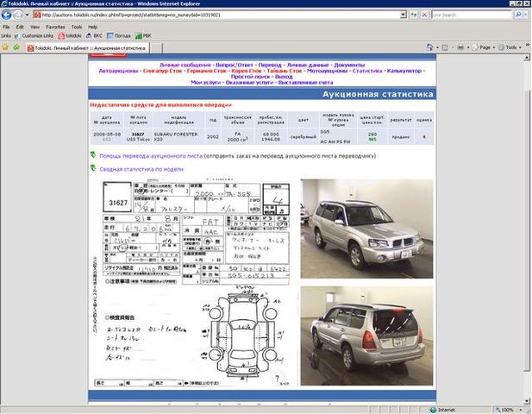This screenshot has width=532, height=414.
Task: Open the ВКС links bar bookmark
Action: [x=94, y=35]
